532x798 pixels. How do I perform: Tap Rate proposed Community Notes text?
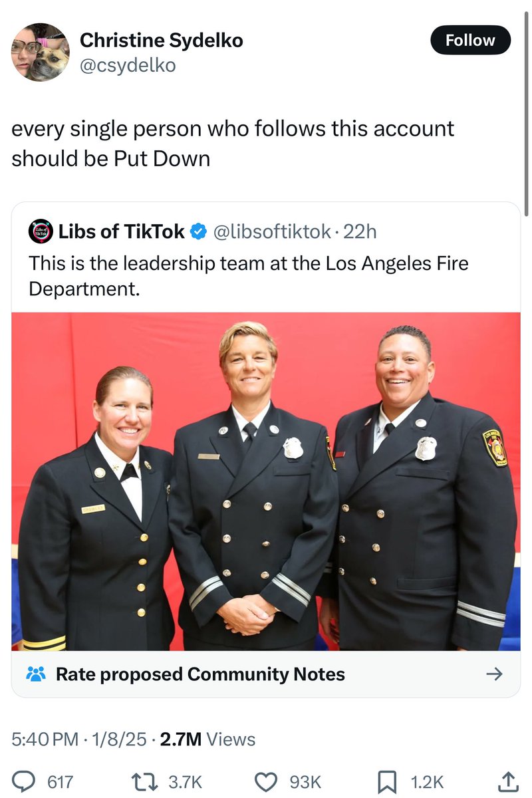pos(200,674)
